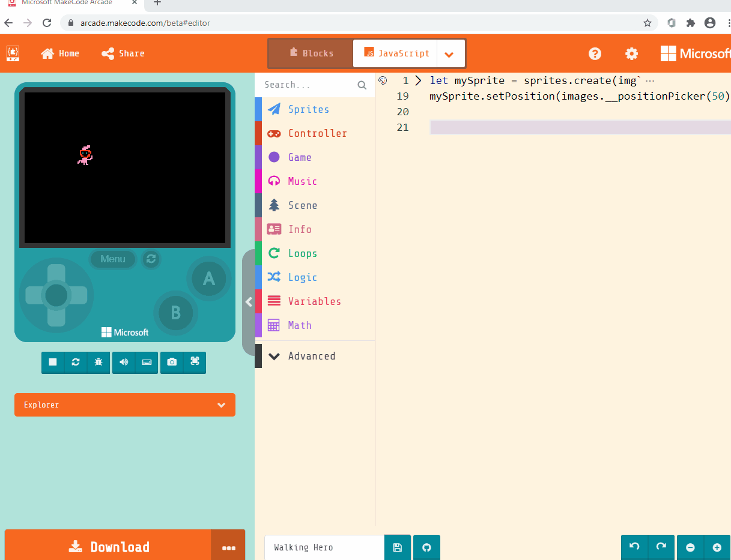Take a simulator screenshot
Viewport: 731px width, 560px height.
point(172,362)
